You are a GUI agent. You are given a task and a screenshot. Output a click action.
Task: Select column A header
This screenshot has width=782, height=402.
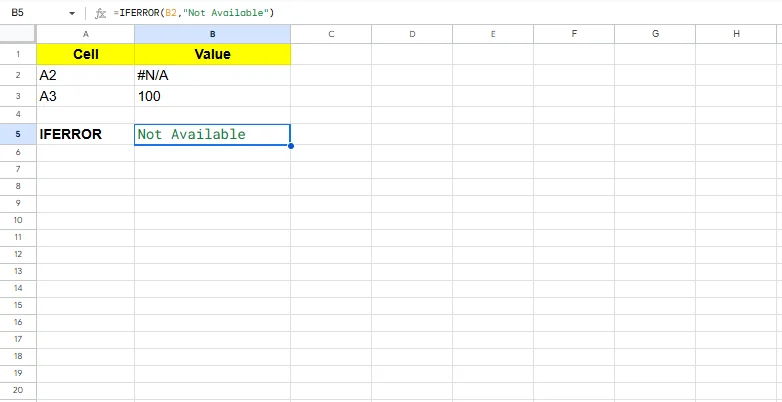[86, 34]
